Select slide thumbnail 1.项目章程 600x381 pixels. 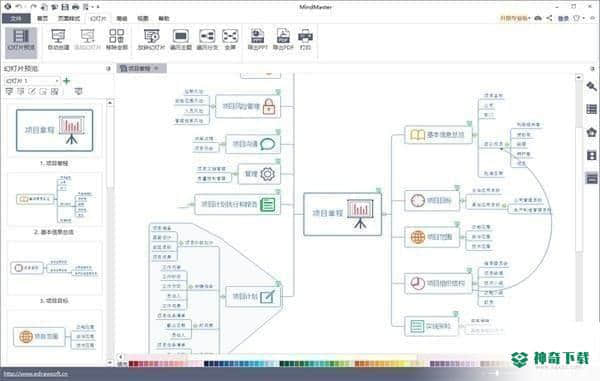54,130
